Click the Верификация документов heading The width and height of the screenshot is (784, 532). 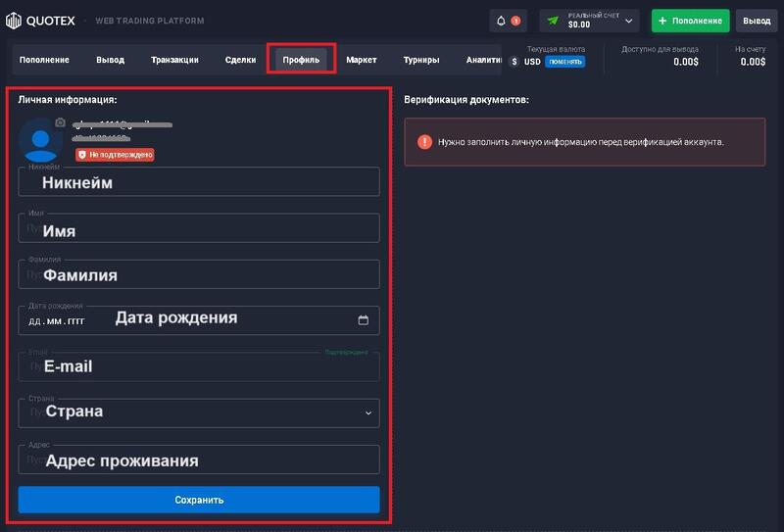[x=466, y=100]
